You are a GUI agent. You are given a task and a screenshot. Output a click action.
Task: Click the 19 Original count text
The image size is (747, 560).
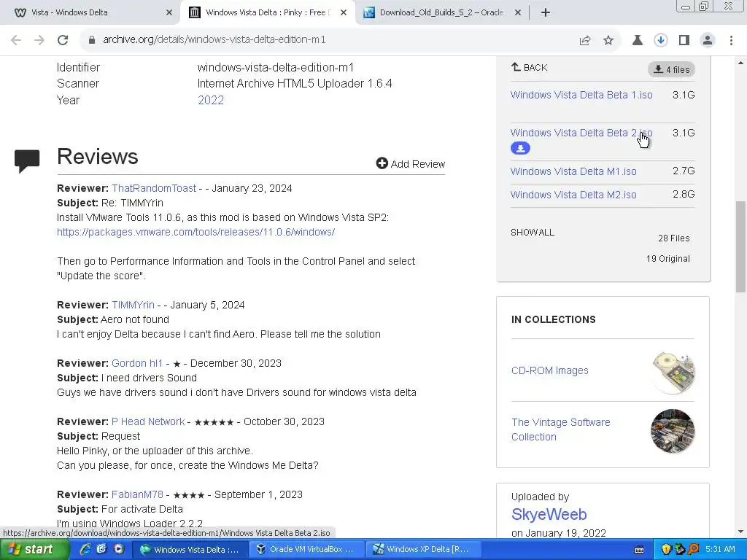click(x=668, y=259)
